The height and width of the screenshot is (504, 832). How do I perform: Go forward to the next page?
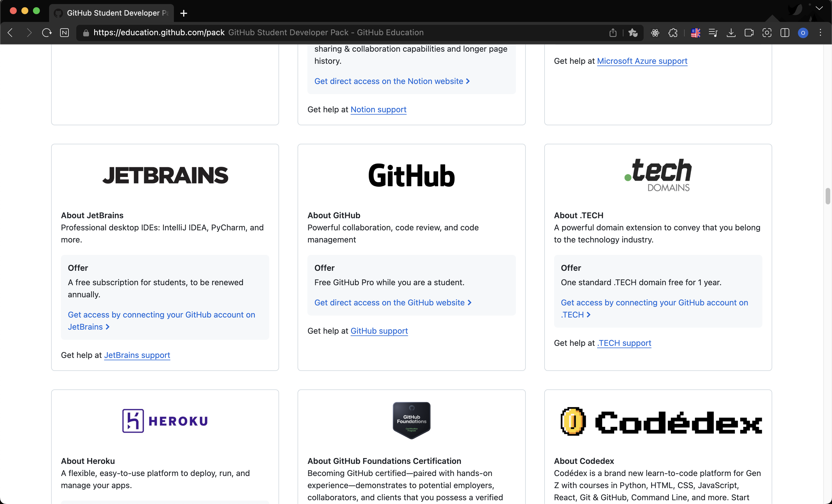29,33
